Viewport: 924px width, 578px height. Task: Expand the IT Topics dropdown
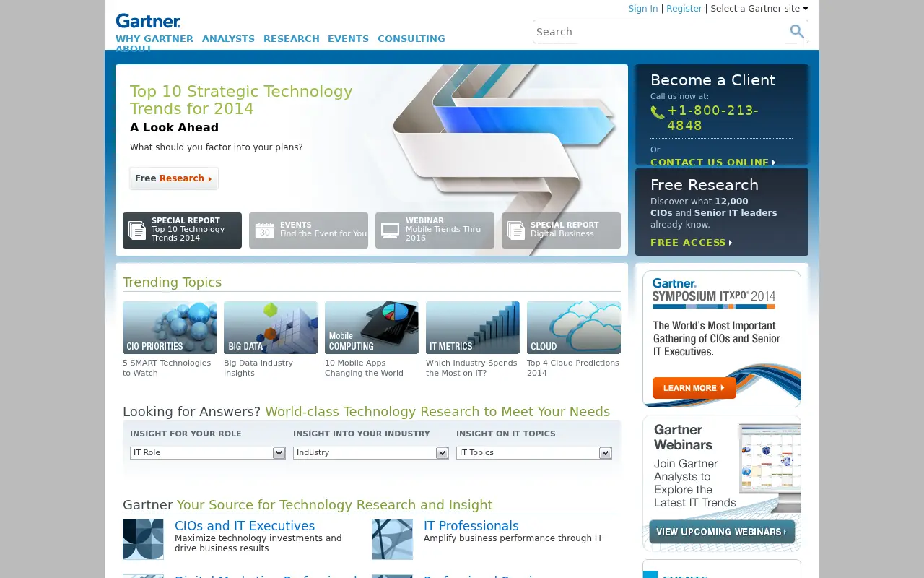tap(534, 453)
